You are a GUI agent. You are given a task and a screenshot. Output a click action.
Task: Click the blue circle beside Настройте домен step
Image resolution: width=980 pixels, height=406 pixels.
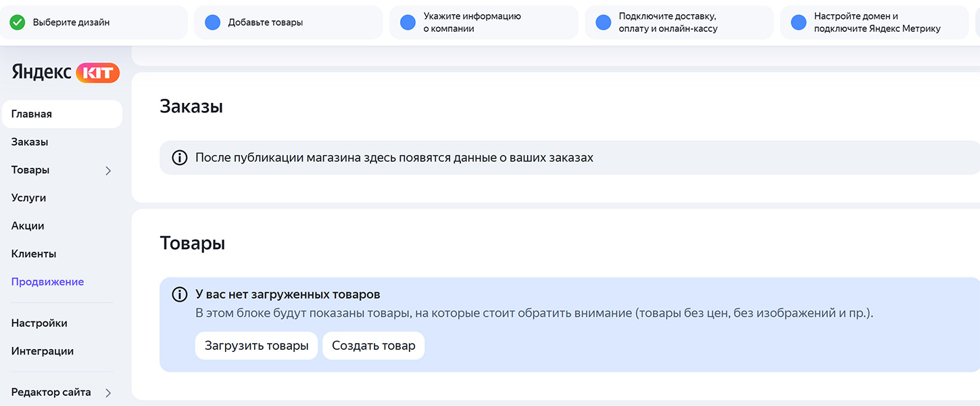[x=798, y=22]
